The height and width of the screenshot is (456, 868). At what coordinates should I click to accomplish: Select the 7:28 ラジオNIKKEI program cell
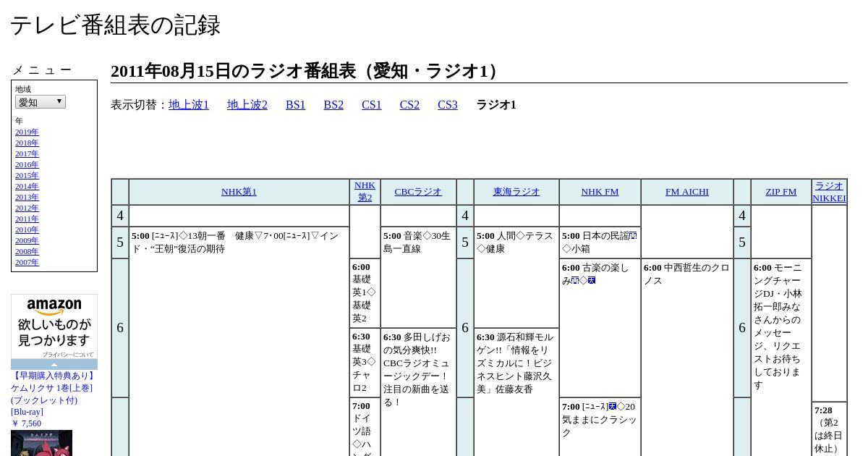click(830, 428)
